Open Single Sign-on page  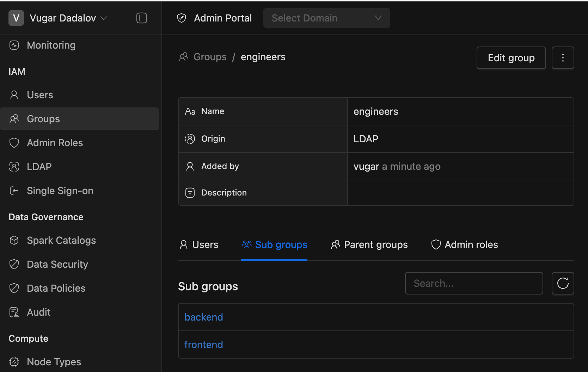[60, 191]
